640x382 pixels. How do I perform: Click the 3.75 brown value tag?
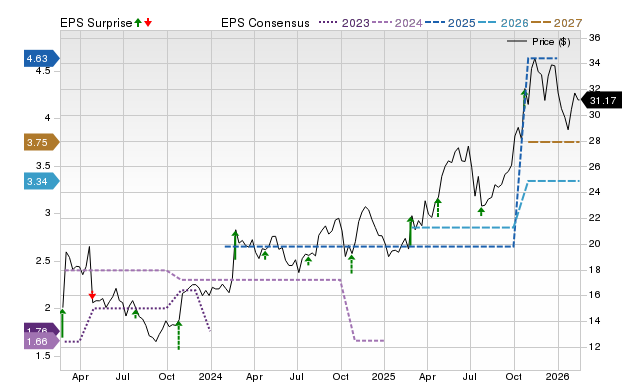click(42, 142)
